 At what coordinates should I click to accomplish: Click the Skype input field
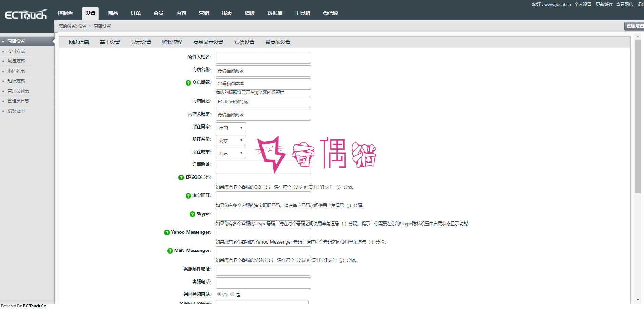pyautogui.click(x=263, y=215)
